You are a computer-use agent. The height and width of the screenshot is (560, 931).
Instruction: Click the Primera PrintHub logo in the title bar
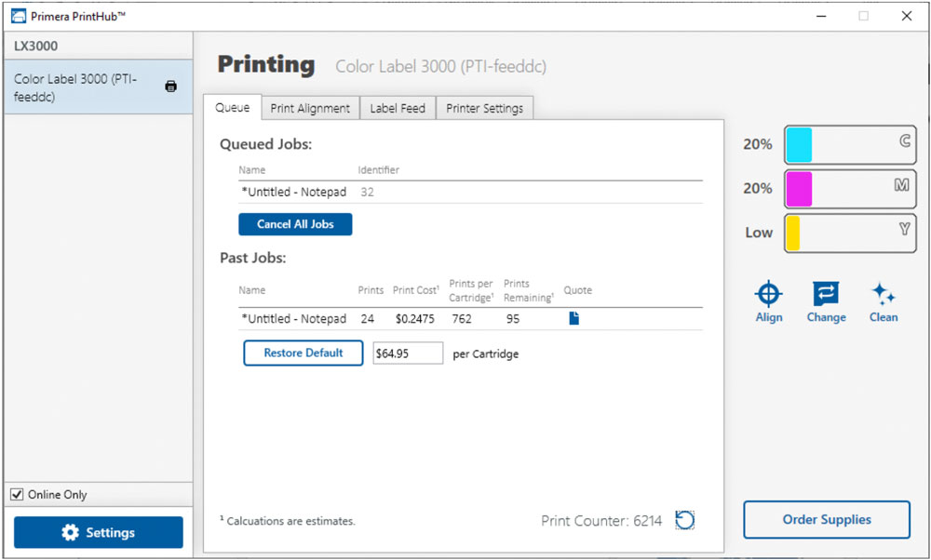[x=19, y=16]
